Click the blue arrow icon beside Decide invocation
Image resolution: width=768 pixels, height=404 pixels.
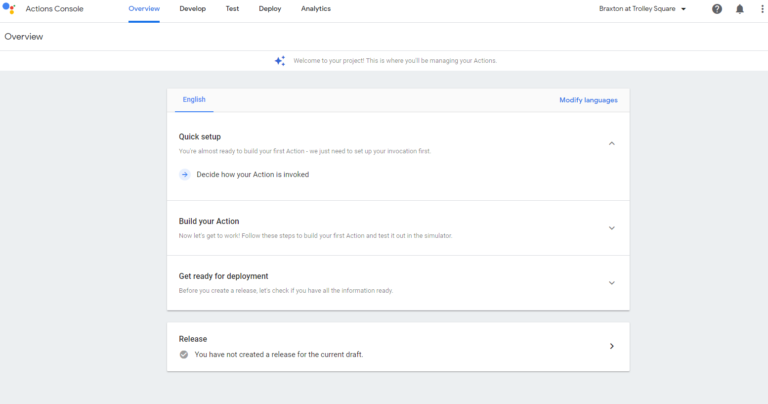click(185, 174)
